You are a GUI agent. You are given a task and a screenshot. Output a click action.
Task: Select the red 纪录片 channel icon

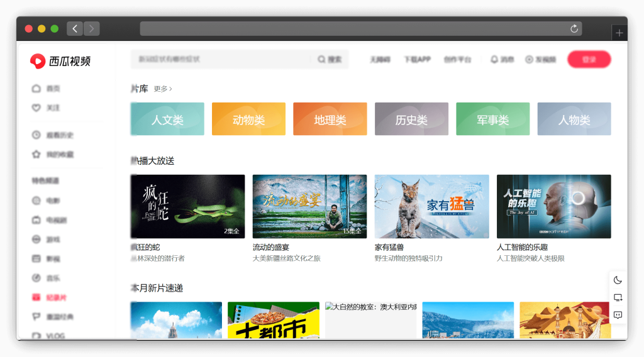pos(36,297)
